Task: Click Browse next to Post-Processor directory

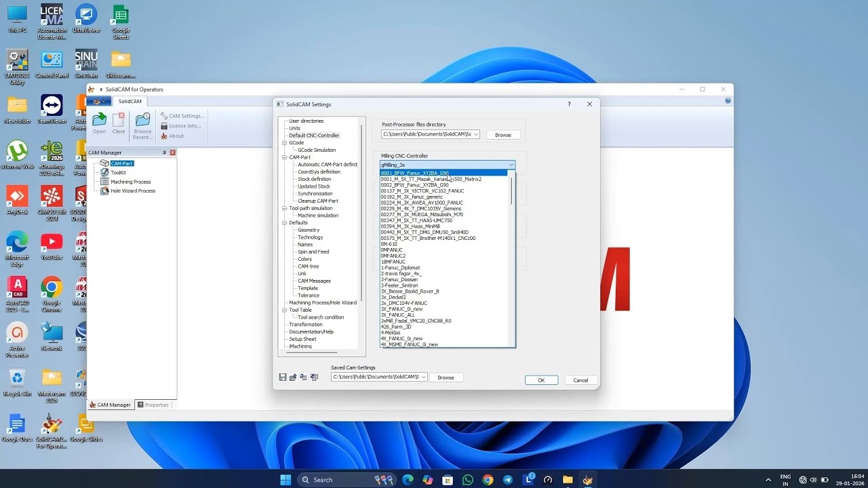Action: 503,135
